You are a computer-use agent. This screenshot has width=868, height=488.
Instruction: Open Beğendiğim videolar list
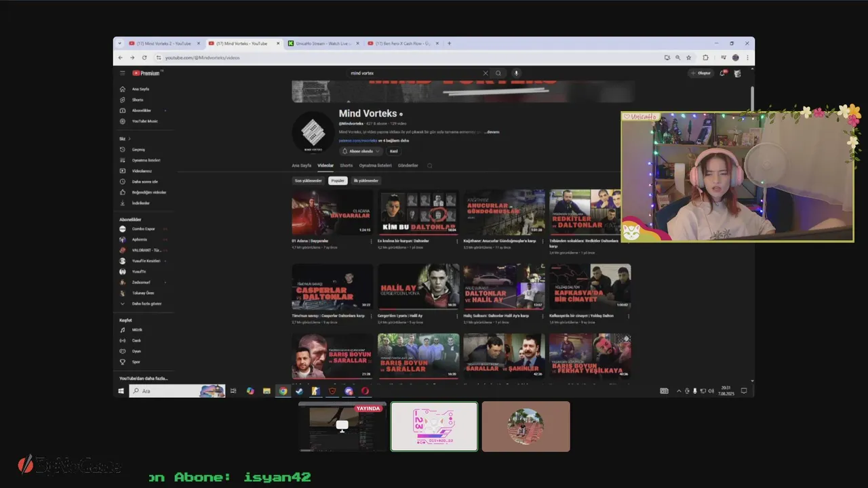[x=149, y=192]
